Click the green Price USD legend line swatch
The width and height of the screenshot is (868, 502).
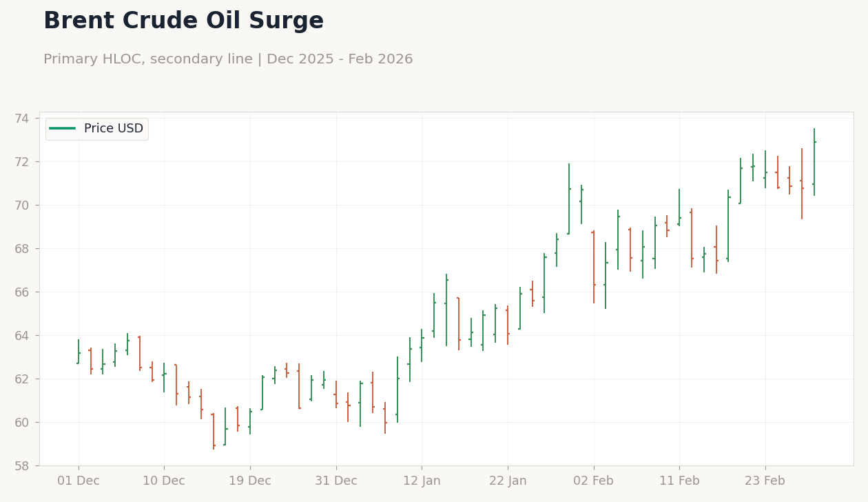coord(63,128)
